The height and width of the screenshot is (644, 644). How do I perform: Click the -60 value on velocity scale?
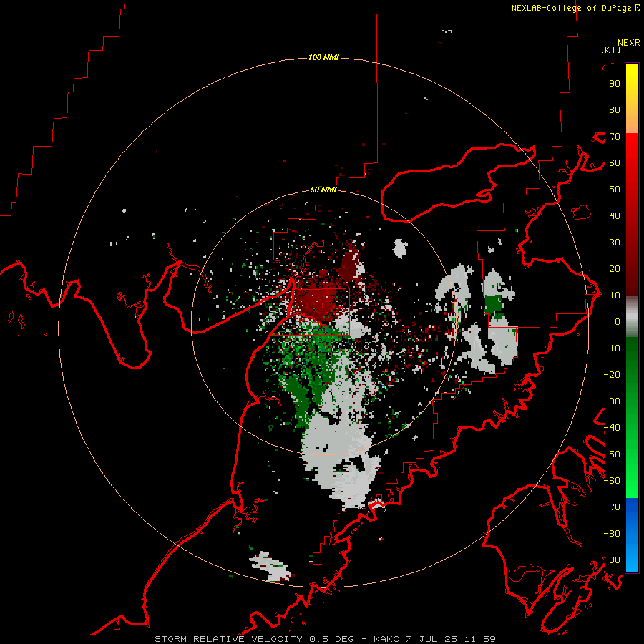[x=612, y=481]
